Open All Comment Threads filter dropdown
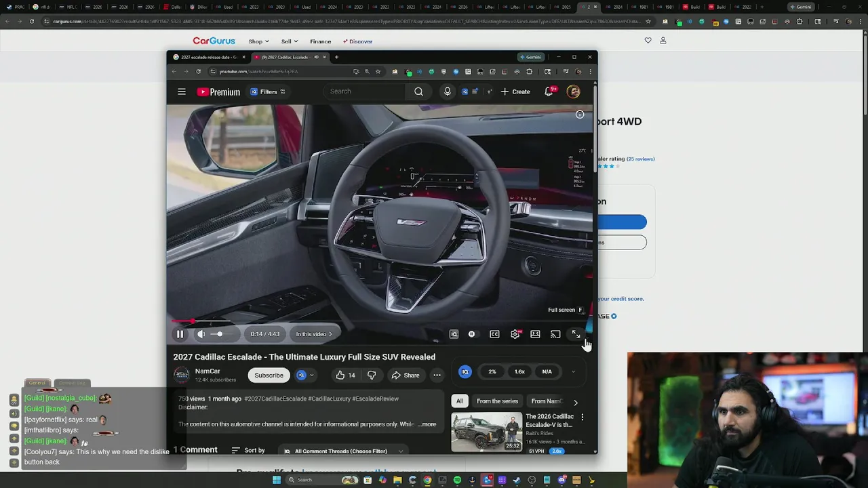Viewport: 868px width, 488px height. [344, 451]
